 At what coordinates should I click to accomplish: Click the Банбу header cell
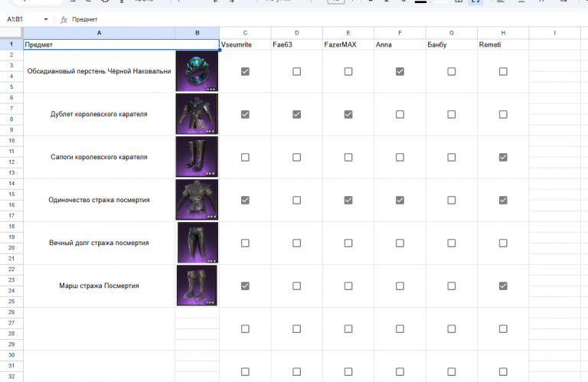452,44
